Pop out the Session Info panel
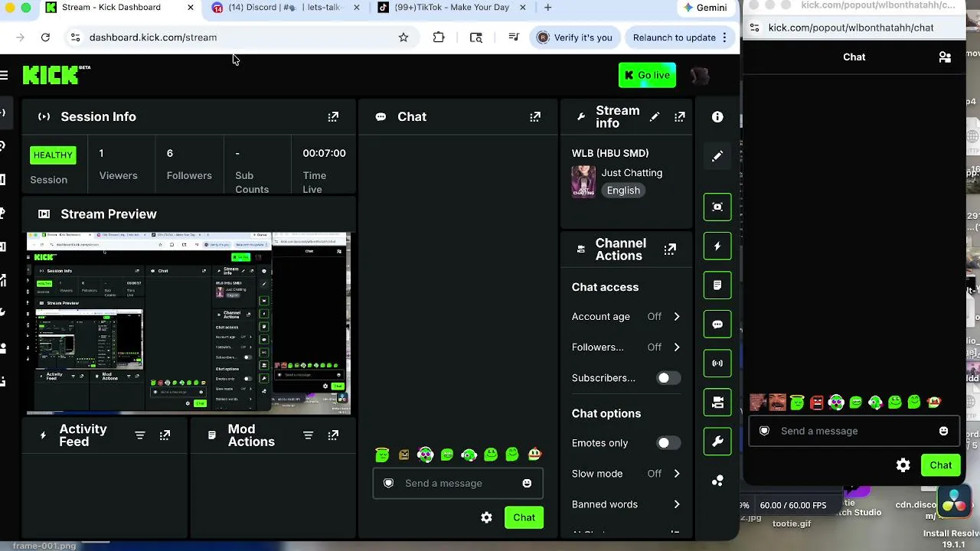The height and width of the screenshot is (551, 980). coord(333,117)
